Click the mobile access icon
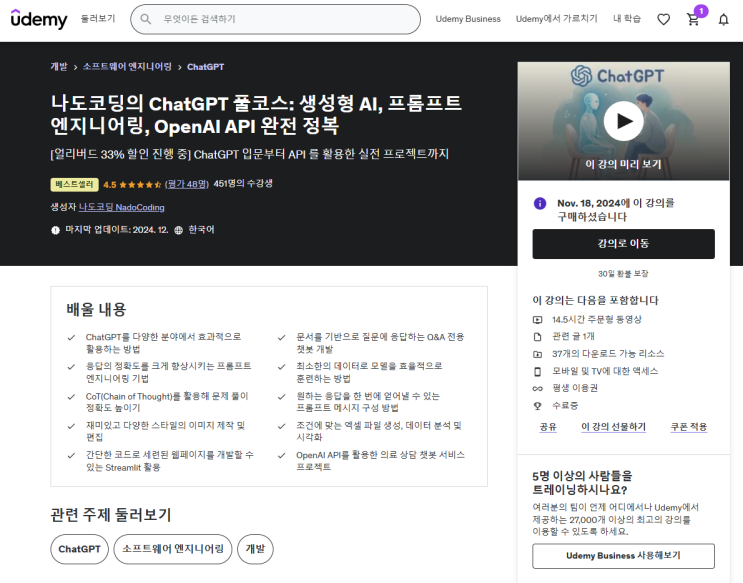 [x=537, y=371]
